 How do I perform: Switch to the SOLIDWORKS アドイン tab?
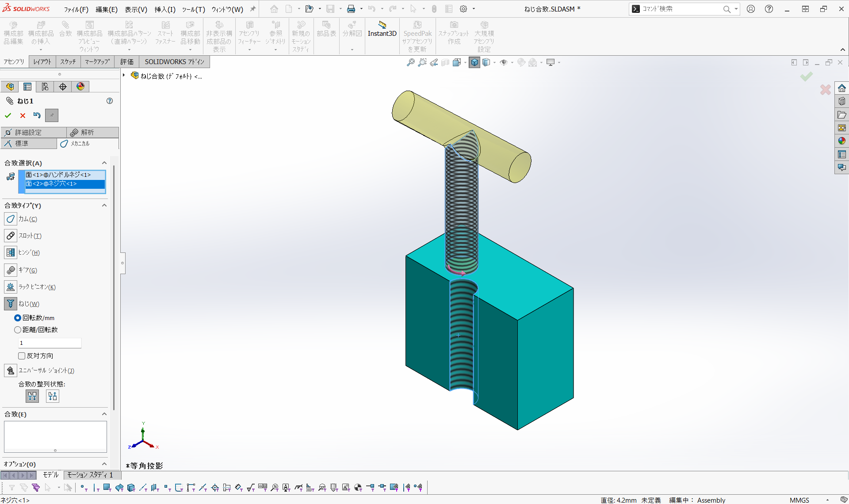[175, 62]
